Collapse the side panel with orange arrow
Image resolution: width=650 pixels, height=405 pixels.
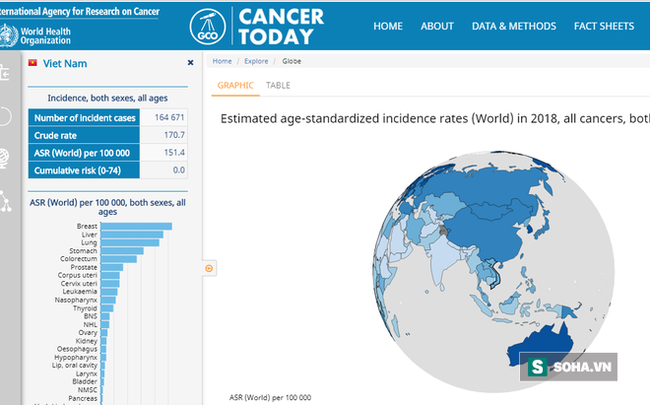click(209, 268)
